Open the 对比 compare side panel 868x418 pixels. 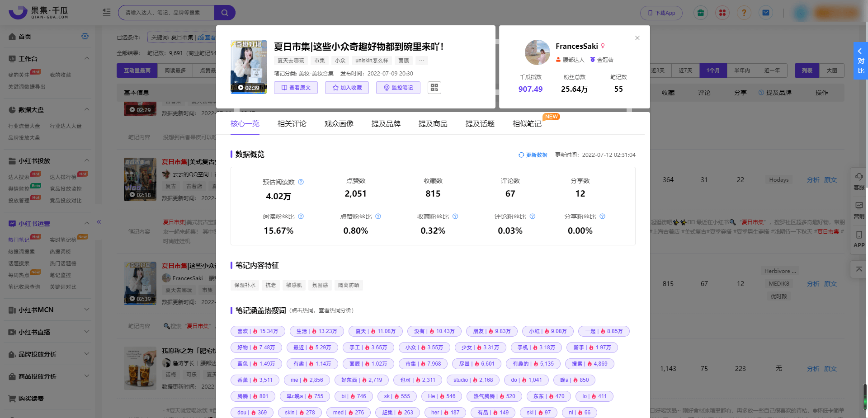click(x=860, y=61)
